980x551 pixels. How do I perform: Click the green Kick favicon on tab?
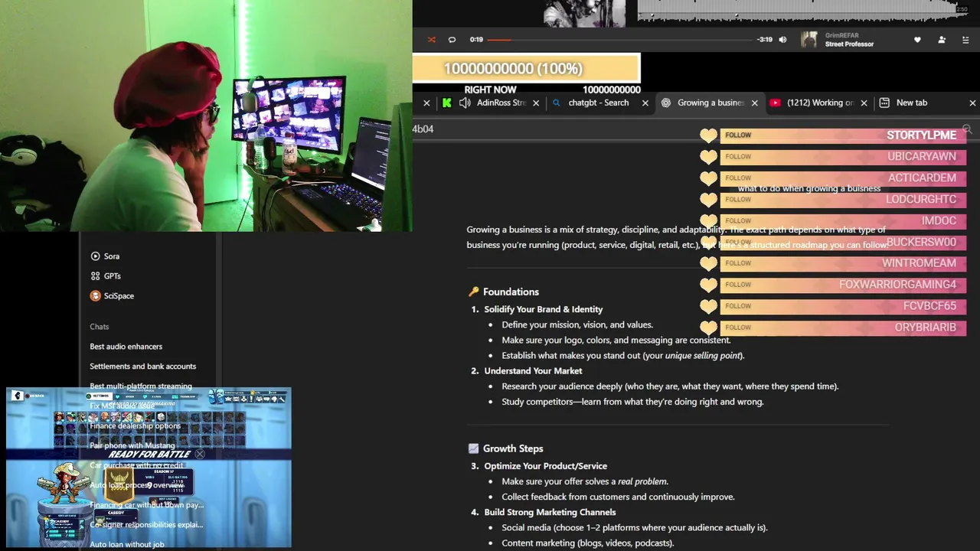[x=446, y=103]
